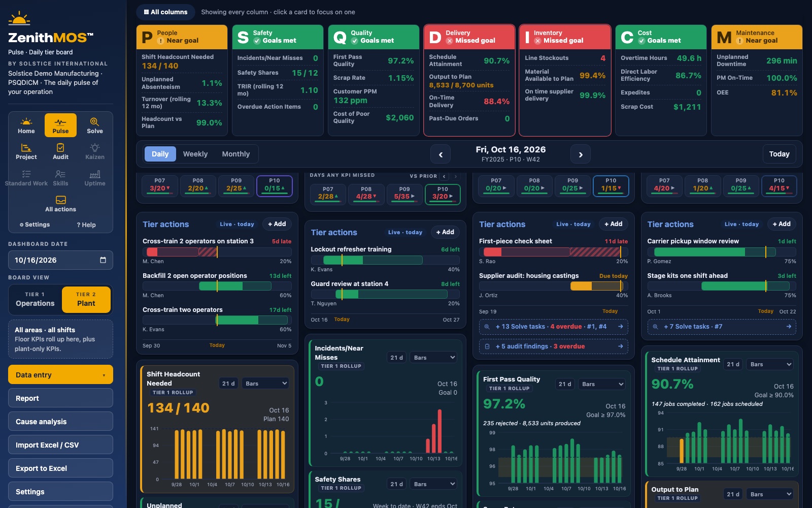Screen dimensions: 812x508
Task: Open the Cause analysis button
Action: pyautogui.click(x=60, y=421)
